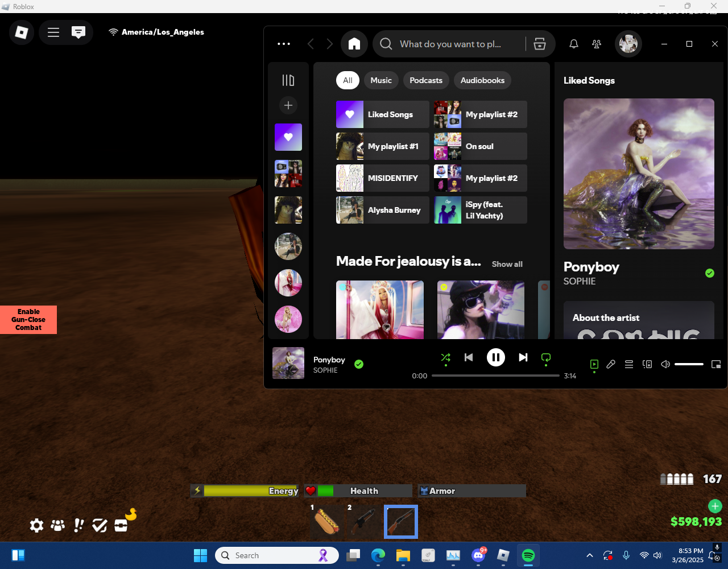Open the Browse icon in the search bar
The image size is (728, 569).
pos(540,44)
